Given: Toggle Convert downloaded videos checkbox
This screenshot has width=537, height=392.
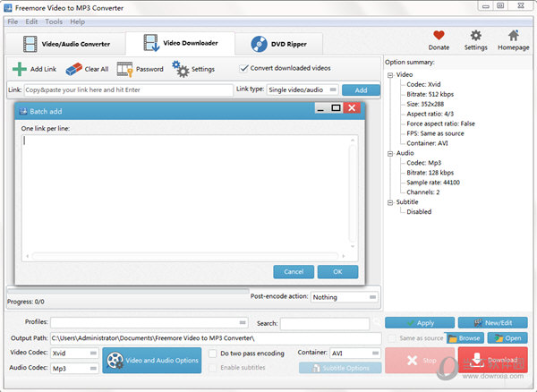Looking at the screenshot, I should point(243,68).
